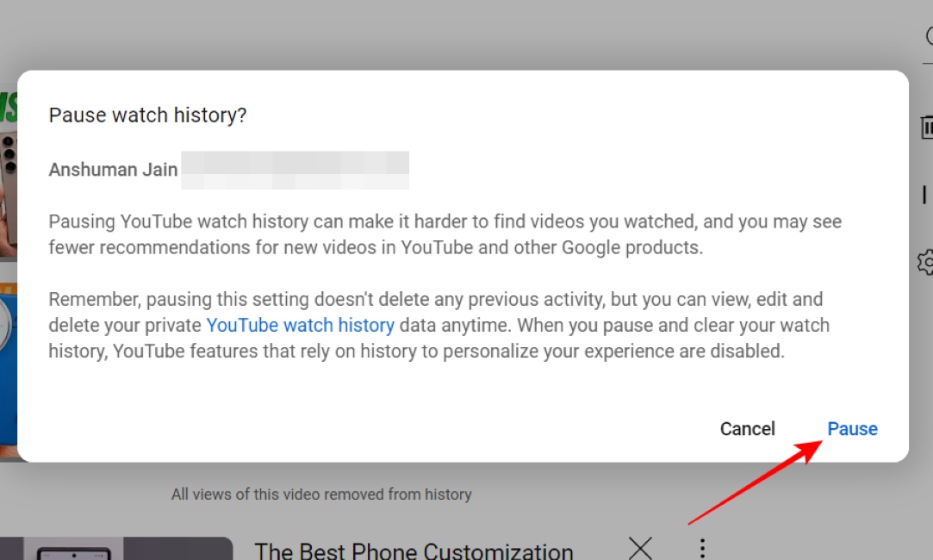
Task: Click the account name Anshuman Jain
Action: click(113, 169)
